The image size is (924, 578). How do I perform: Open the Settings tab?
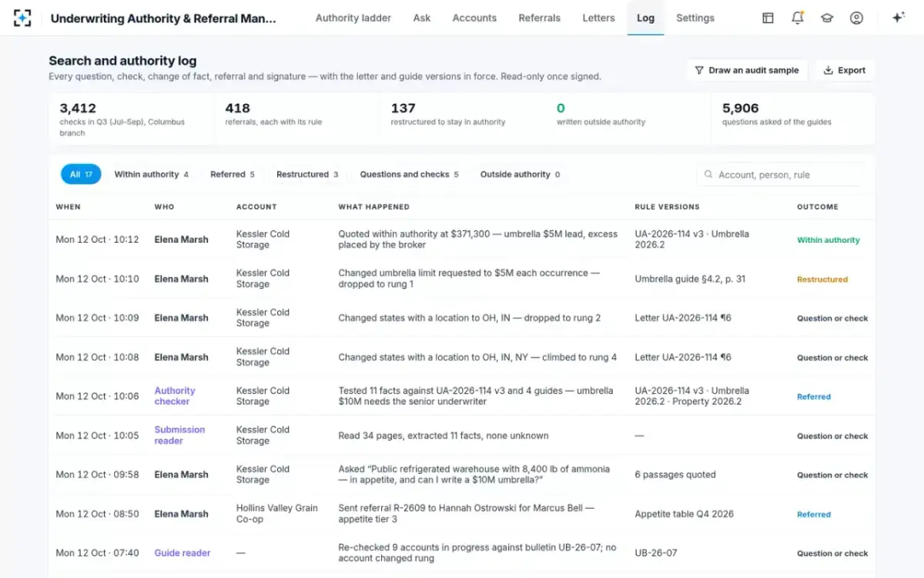(695, 18)
